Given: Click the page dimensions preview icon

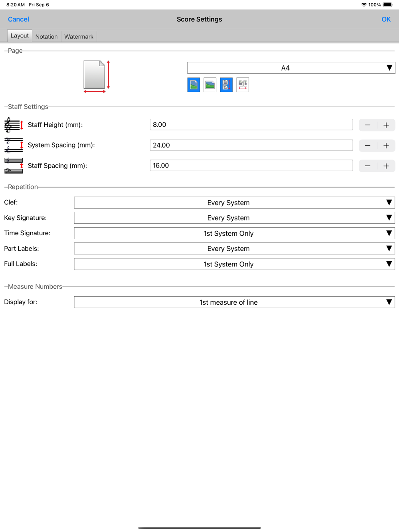Looking at the screenshot, I should [x=97, y=77].
